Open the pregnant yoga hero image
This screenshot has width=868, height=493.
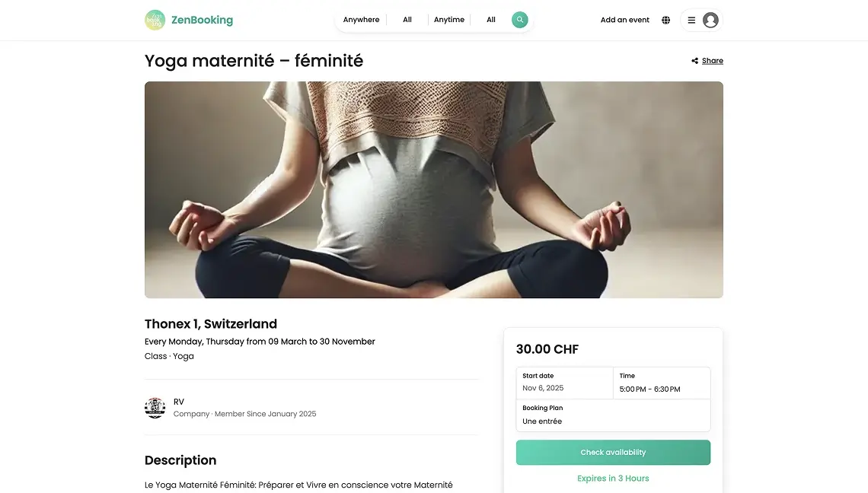433,189
